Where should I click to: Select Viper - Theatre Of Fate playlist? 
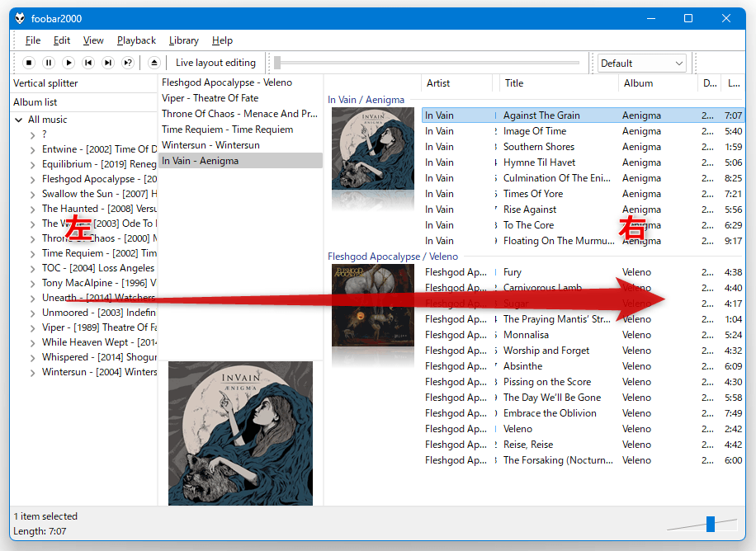(x=240, y=98)
